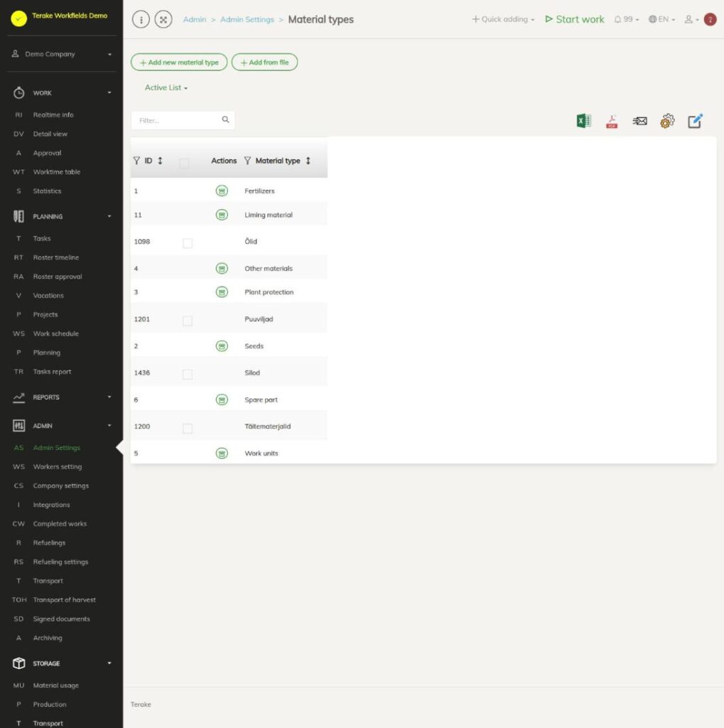Open Company settings in sidebar
Viewport: 724px width, 728px height.
tap(61, 486)
